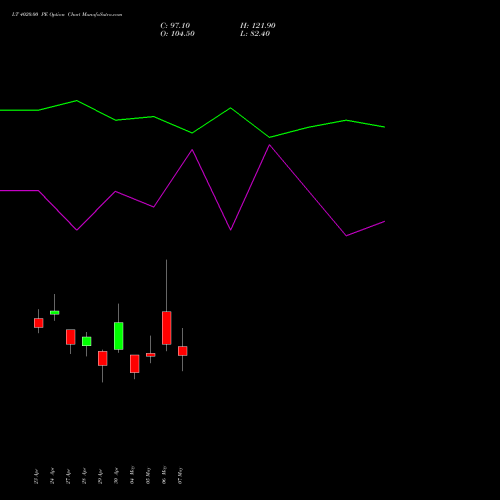Click the red candle for 23 Apr
The image size is (500, 500).
click(x=39, y=323)
